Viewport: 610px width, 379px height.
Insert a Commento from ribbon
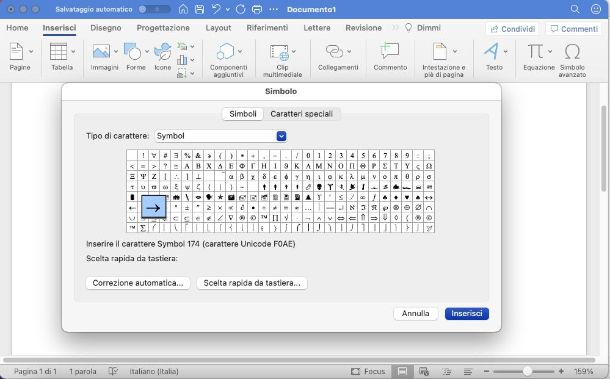tap(390, 51)
